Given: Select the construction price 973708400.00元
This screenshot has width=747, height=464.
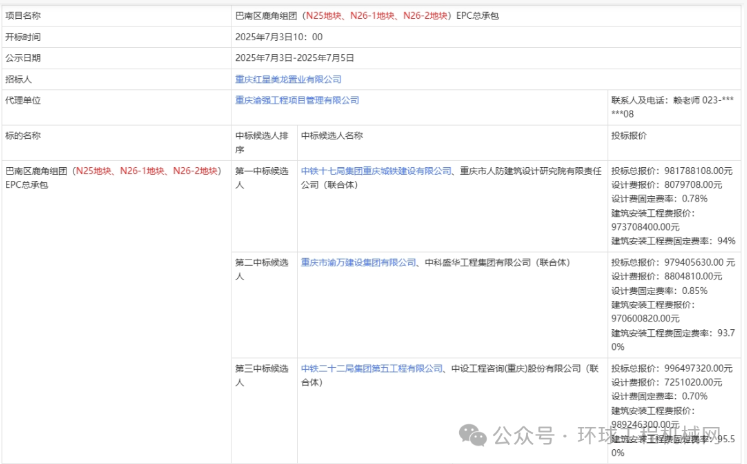Looking at the screenshot, I should point(646,227).
